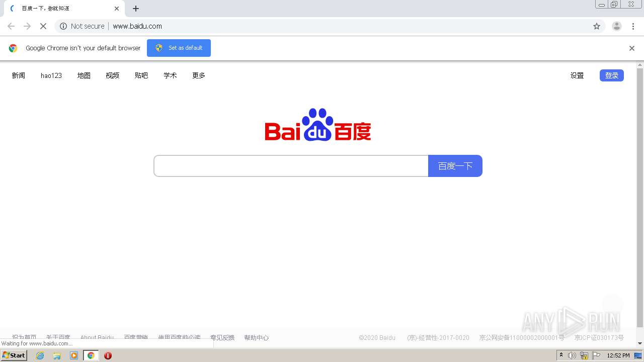This screenshot has height=362, width=644.
Task: Open 意见反馈 feedback link
Action: pyautogui.click(x=222, y=338)
